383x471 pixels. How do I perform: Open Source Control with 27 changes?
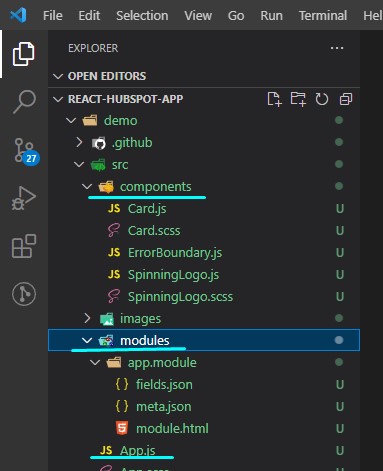pos(25,152)
